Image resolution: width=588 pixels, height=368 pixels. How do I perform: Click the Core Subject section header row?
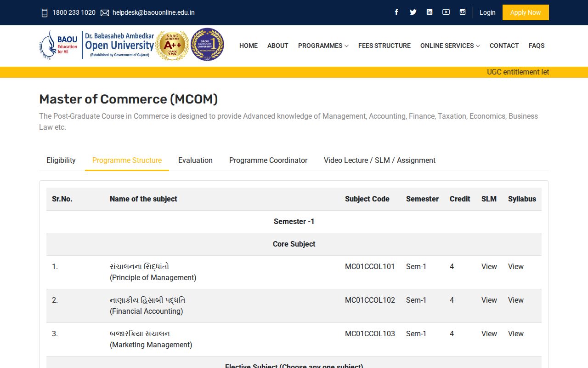(x=294, y=244)
